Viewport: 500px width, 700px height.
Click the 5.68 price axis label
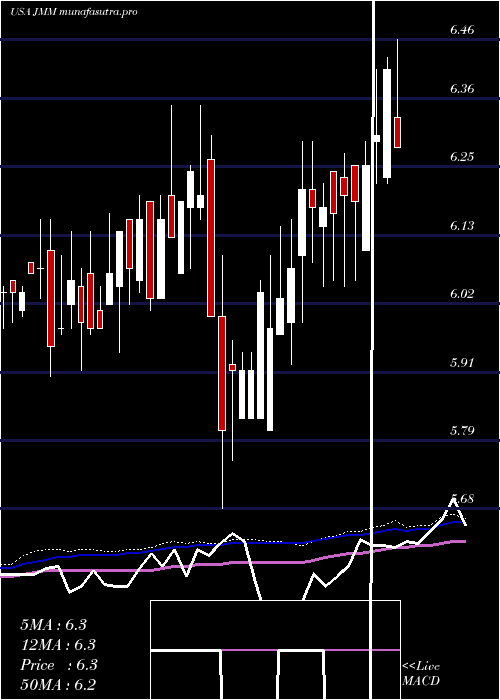462,499
